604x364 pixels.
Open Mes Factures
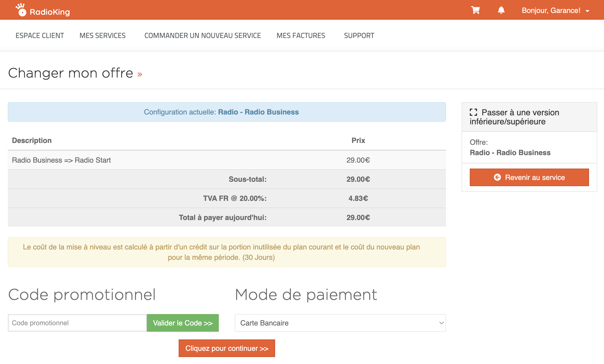301,35
